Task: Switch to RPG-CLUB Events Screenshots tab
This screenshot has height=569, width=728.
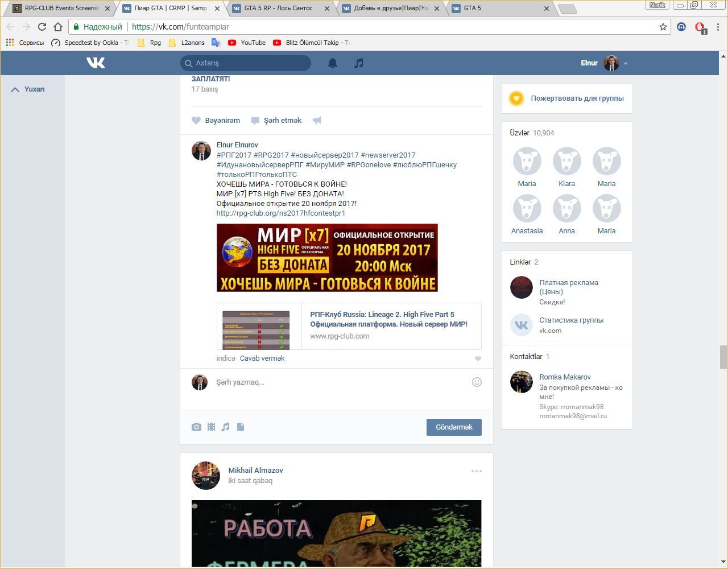Action: (x=61, y=9)
